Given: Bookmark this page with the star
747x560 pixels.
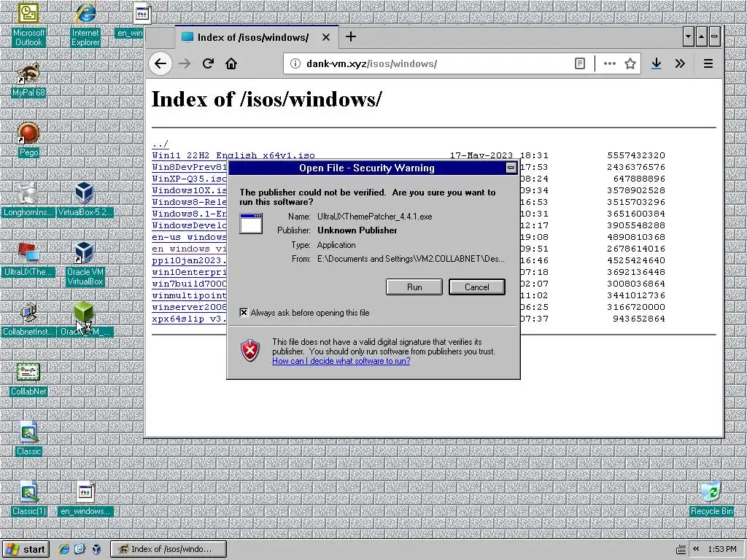Looking at the screenshot, I should click(630, 63).
